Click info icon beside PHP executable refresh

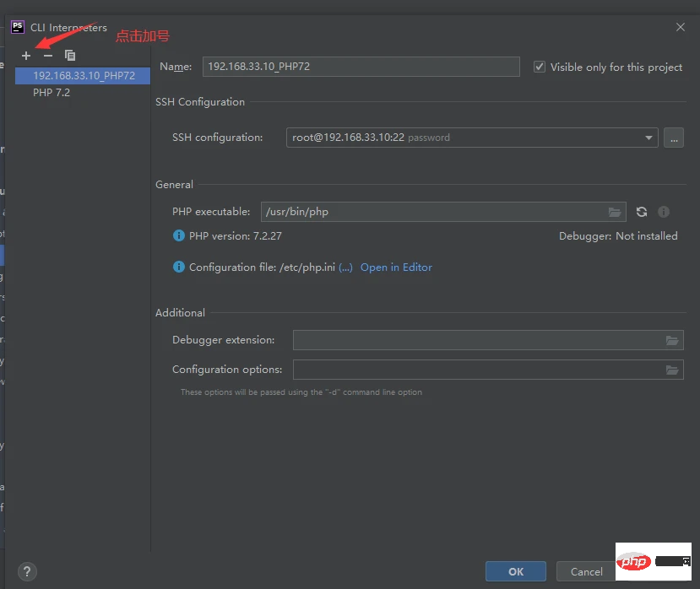[664, 212]
